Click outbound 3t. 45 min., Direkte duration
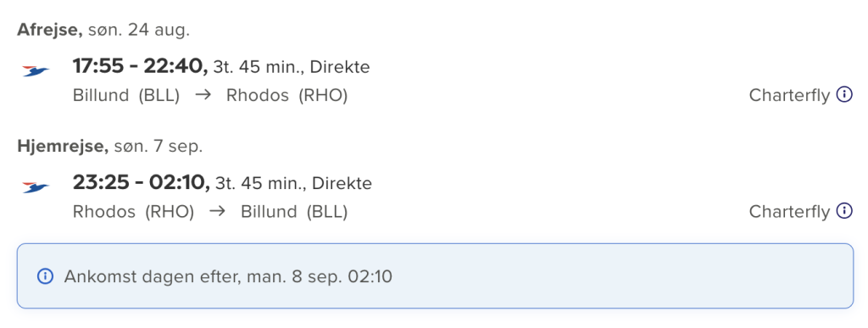868x328 pixels. pos(292,68)
